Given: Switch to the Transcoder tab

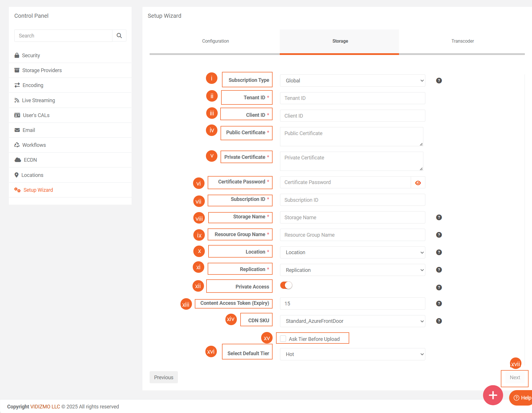Looking at the screenshot, I should (x=462, y=41).
